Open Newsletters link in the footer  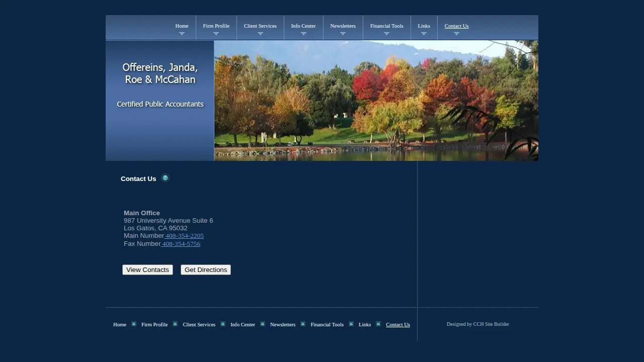(283, 324)
